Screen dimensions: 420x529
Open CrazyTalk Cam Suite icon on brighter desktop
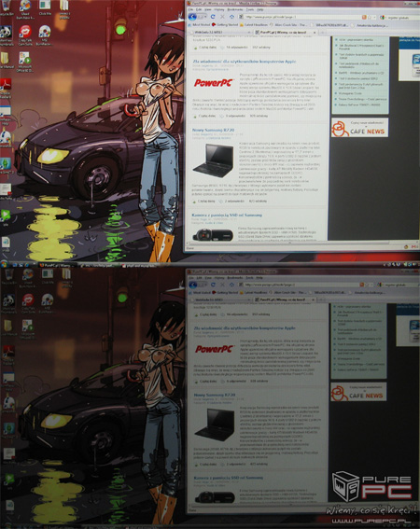tap(25, 35)
